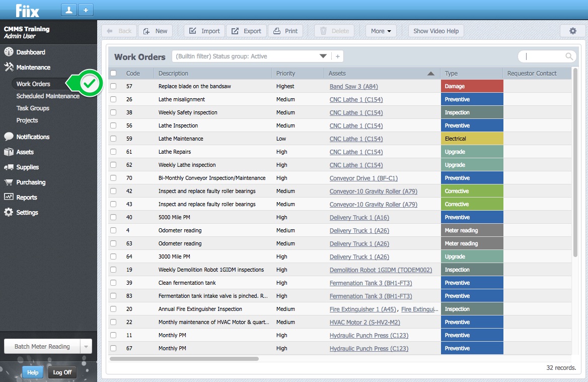
Task: Open Fire Extinguisher 1 (A45) link
Action: (362, 309)
